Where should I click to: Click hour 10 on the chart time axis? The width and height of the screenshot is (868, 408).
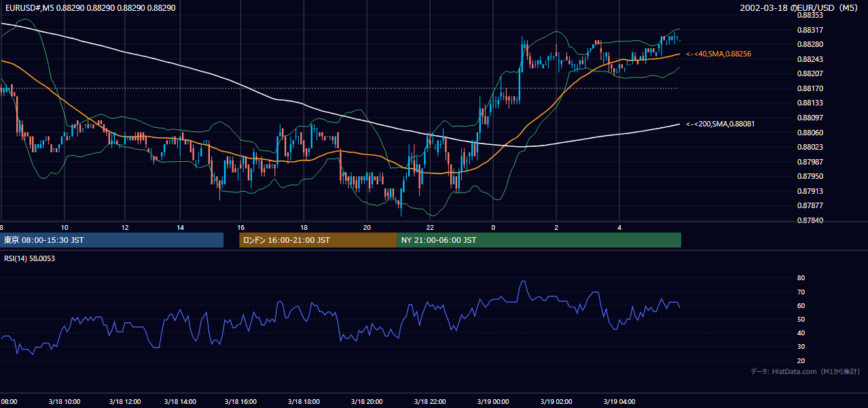65,227
